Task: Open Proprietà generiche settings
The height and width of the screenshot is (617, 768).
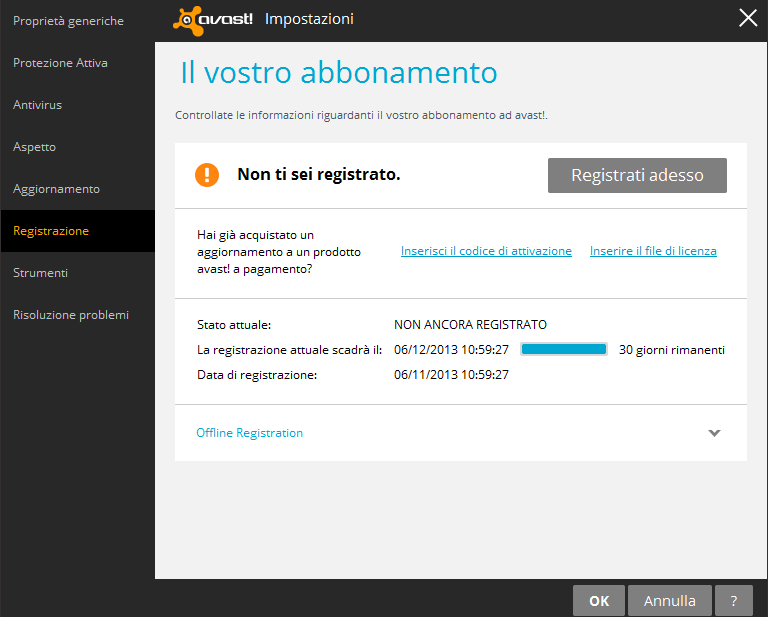Action: pos(69,21)
